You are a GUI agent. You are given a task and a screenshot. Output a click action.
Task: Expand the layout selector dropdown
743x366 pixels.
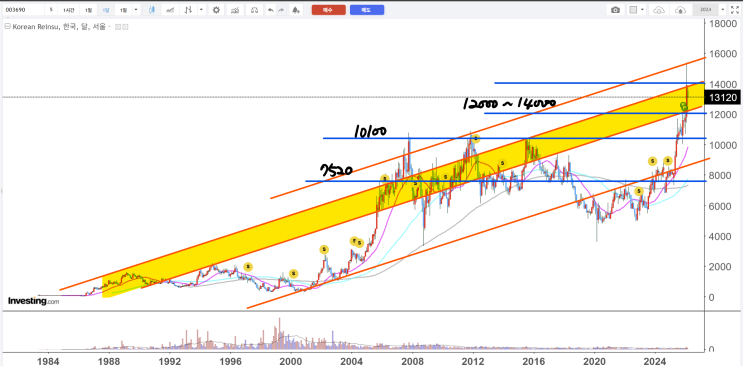click(x=643, y=10)
